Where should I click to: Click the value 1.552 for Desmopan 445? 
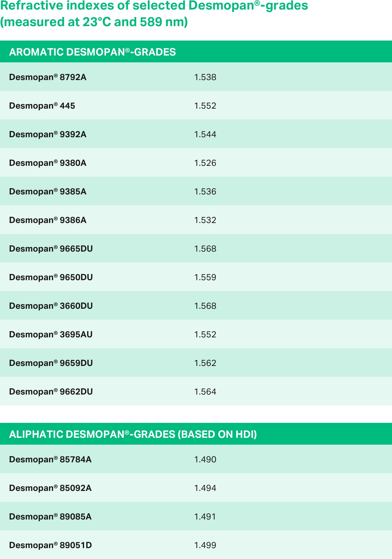pyautogui.click(x=205, y=106)
